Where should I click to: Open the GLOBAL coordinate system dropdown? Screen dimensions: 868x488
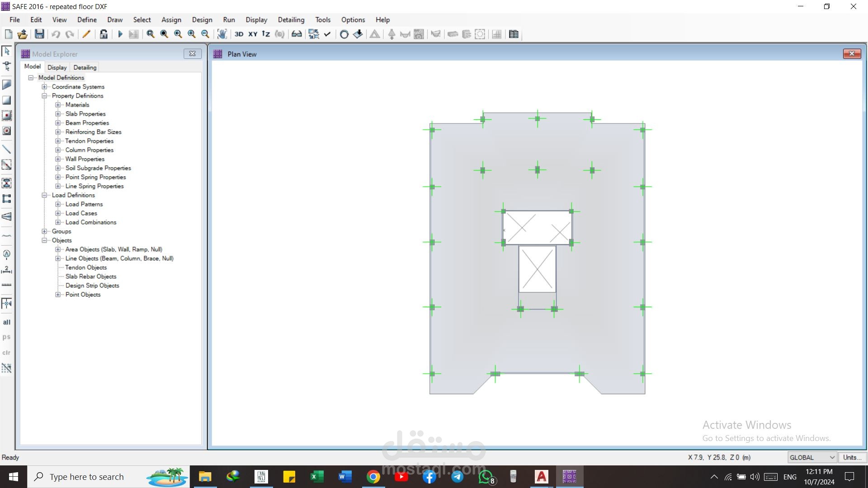[x=812, y=457]
